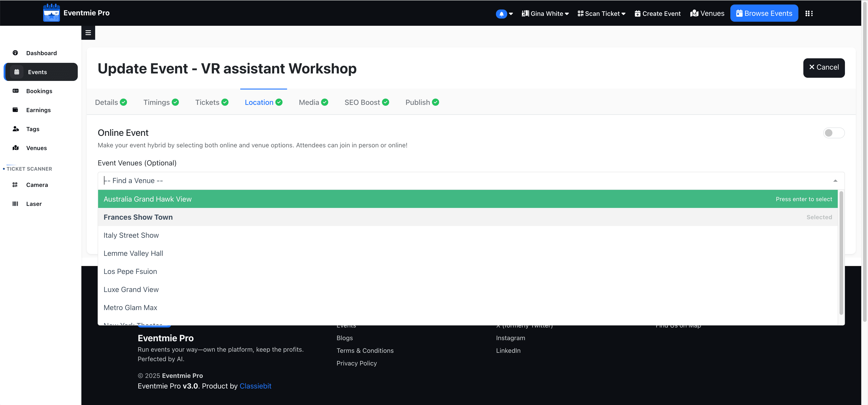Open the Classiebit footer link
The image size is (868, 405).
point(255,386)
